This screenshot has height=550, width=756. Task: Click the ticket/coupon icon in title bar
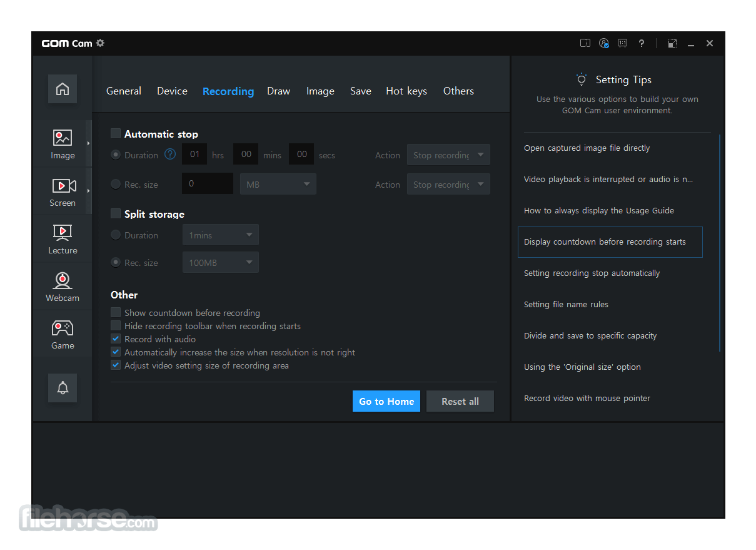pyautogui.click(x=585, y=43)
